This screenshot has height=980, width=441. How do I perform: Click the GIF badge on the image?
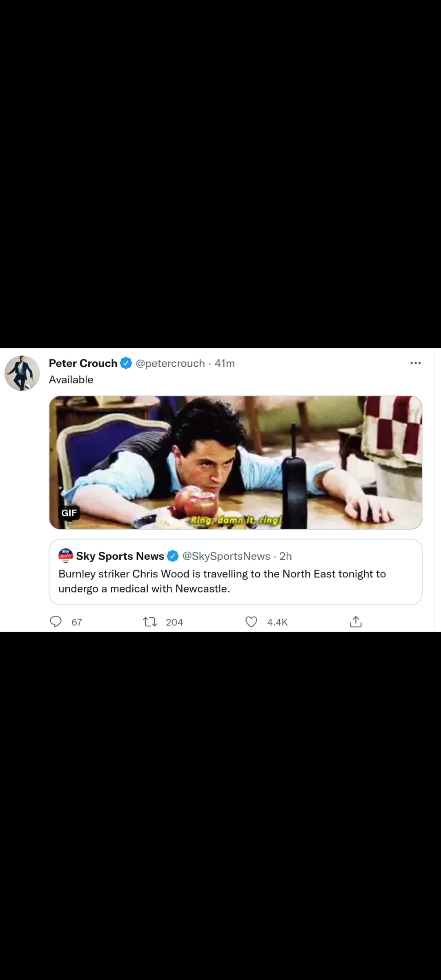69,513
